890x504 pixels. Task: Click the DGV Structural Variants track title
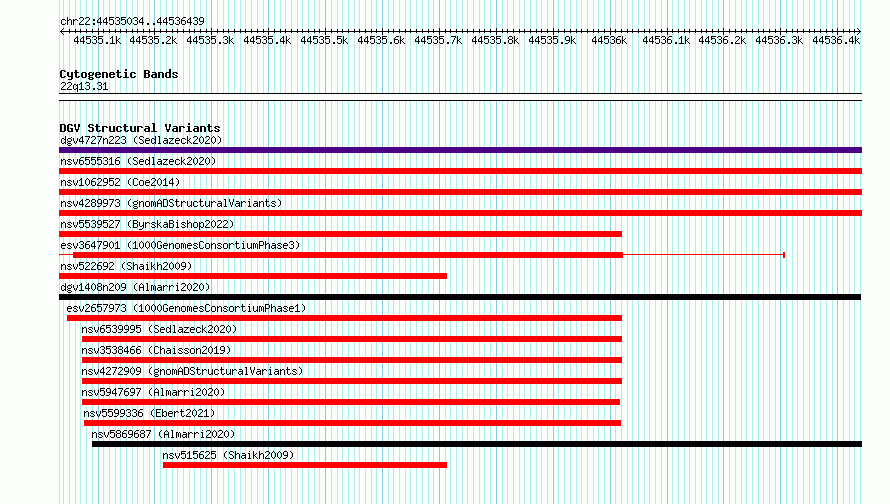point(140,128)
